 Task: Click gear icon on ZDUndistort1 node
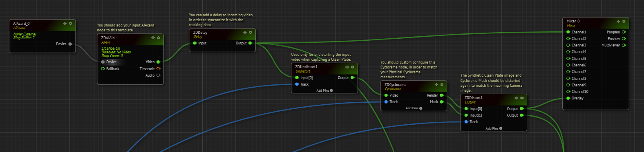(x=353, y=67)
